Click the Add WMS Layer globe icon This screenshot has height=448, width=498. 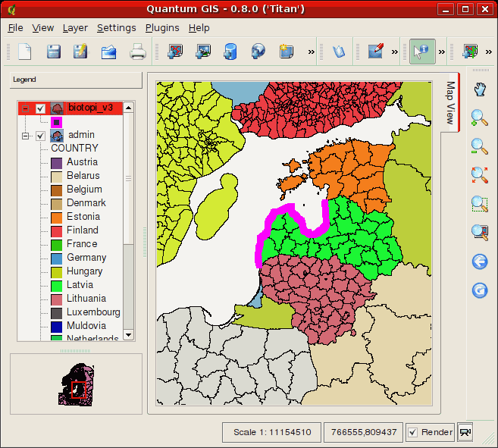pyautogui.click(x=258, y=52)
